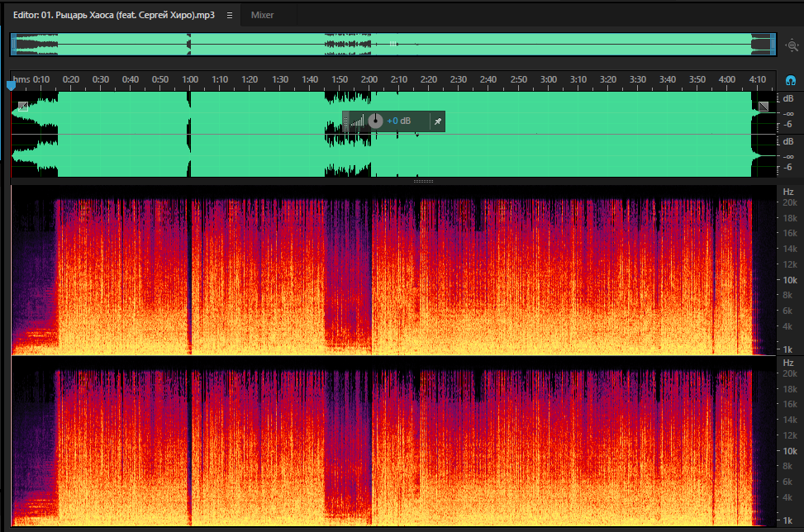Image resolution: width=804 pixels, height=532 pixels.
Task: Click the Fade Out handle on the waveform
Action: coord(764,107)
